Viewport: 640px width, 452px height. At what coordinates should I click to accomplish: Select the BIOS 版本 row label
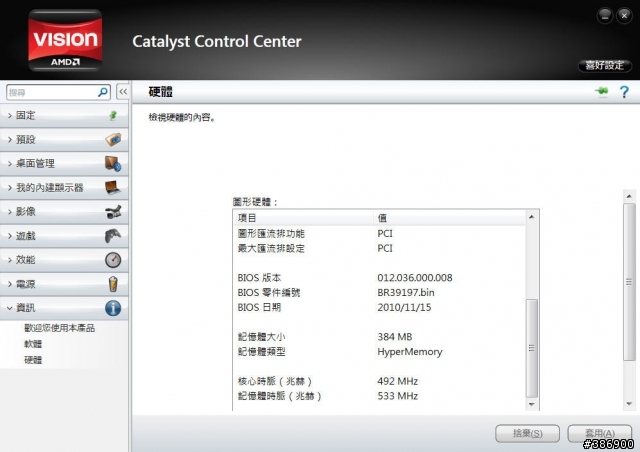click(259, 278)
